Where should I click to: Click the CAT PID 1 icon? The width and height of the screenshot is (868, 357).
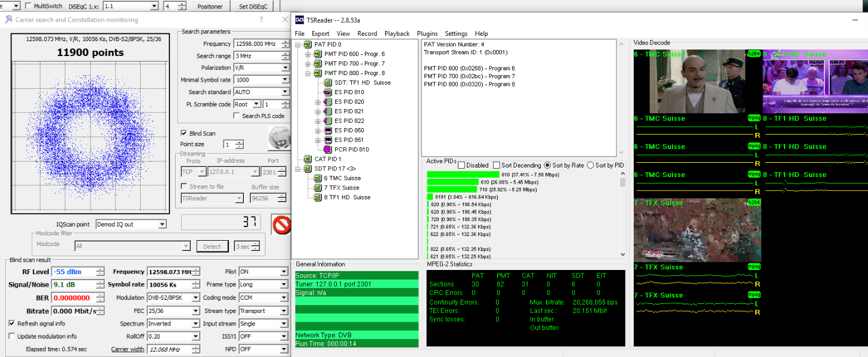coord(308,159)
